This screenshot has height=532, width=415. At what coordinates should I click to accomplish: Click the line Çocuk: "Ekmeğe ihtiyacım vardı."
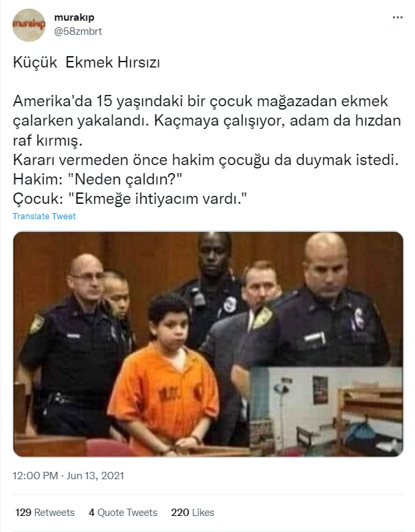coord(130,198)
